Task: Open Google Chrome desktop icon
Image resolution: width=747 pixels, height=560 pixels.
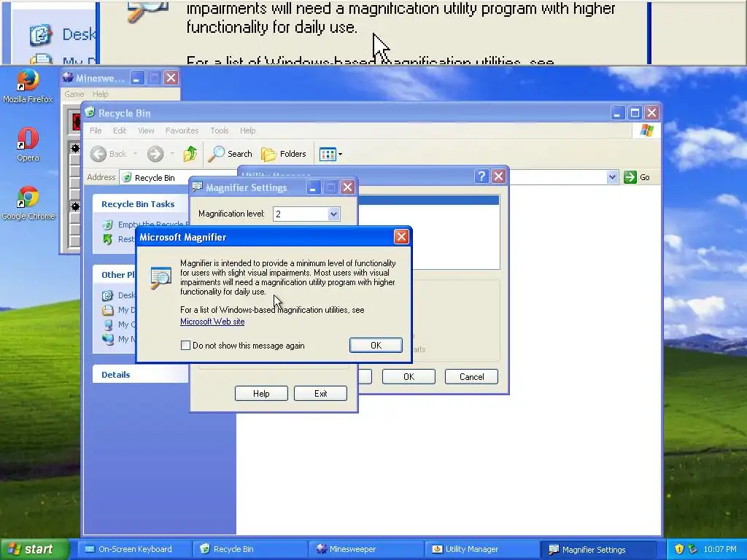Action: (28, 203)
